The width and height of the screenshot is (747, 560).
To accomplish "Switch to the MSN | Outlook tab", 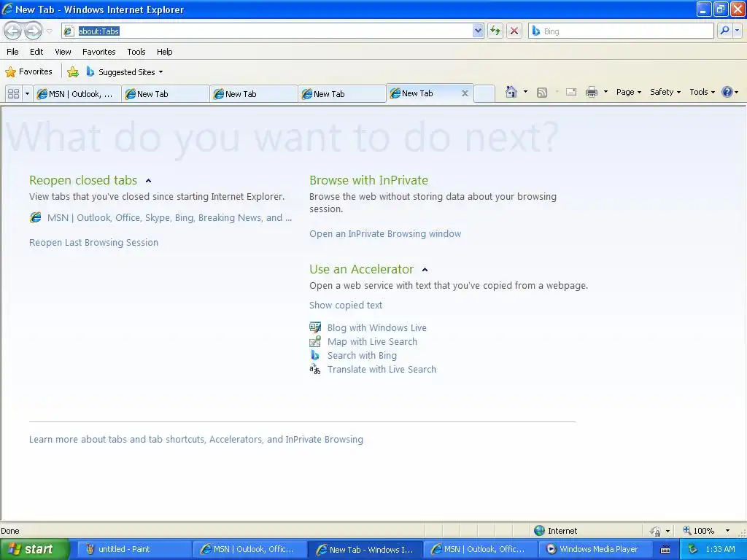I will pos(77,94).
